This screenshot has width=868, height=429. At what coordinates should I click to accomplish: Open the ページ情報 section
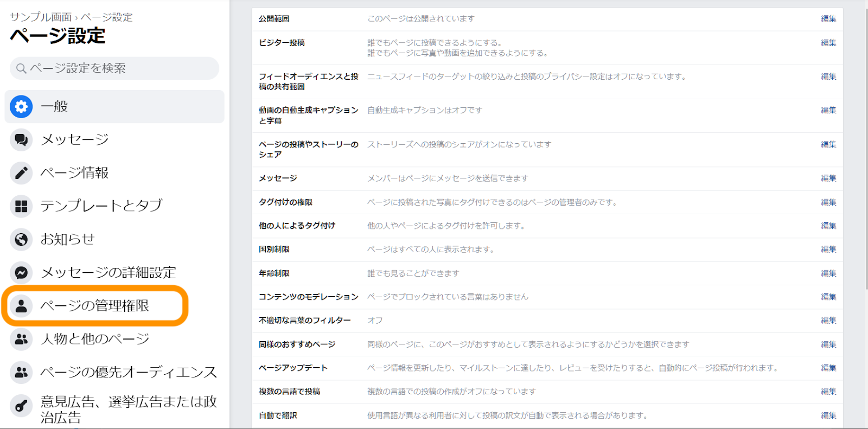point(114,173)
